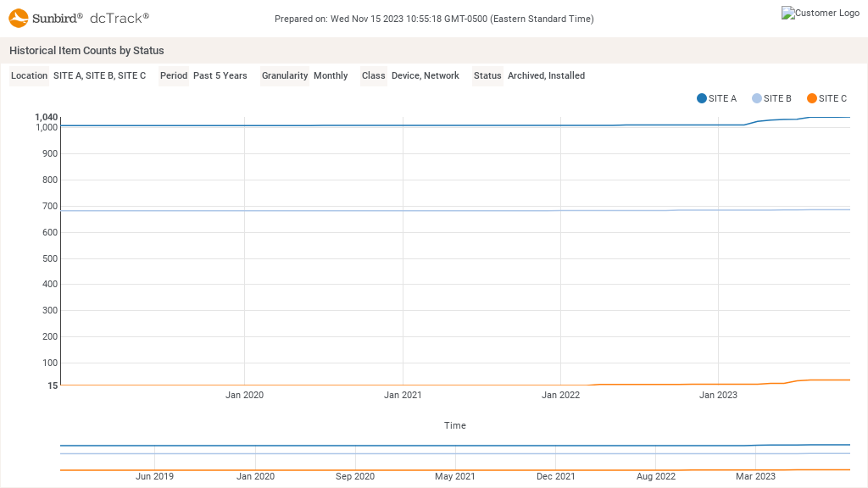Click the 1,040 value on the y-axis
This screenshot has width=868, height=488.
(46, 117)
